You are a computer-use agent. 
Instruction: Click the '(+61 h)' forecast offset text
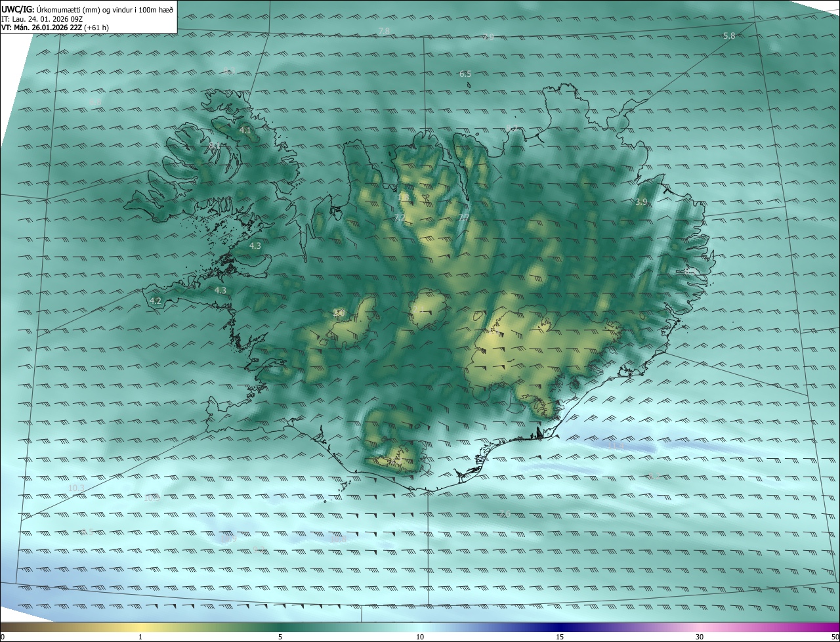point(97,28)
